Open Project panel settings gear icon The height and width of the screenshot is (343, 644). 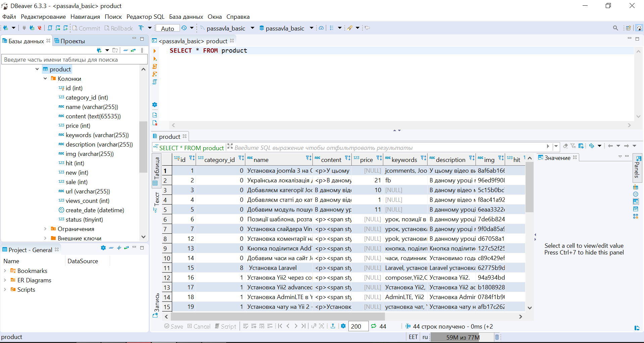[x=103, y=248]
